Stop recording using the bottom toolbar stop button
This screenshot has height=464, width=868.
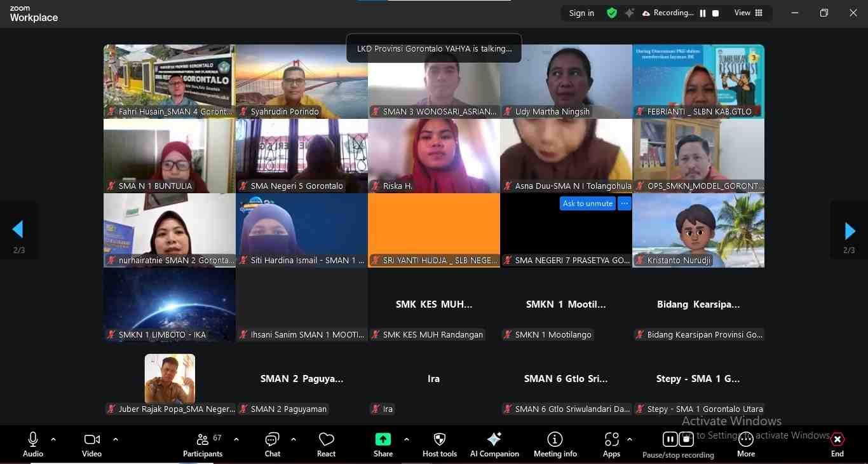(686, 439)
